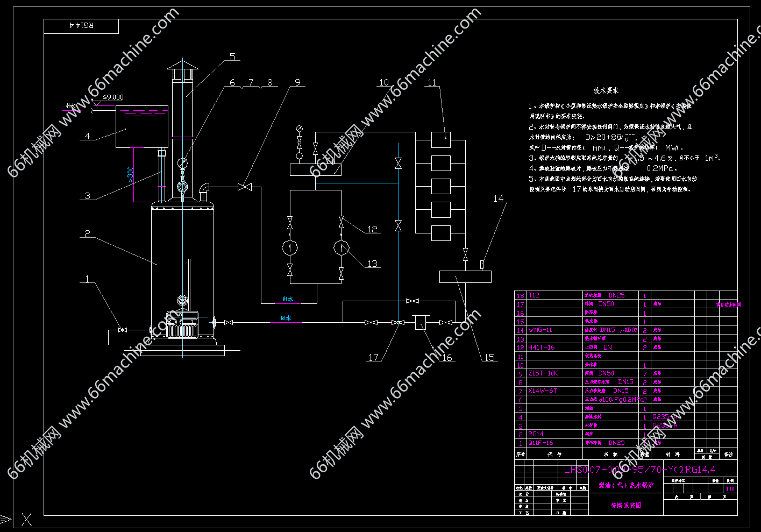
Task: Select the water distributor box at callout 10
Action: tap(315, 169)
